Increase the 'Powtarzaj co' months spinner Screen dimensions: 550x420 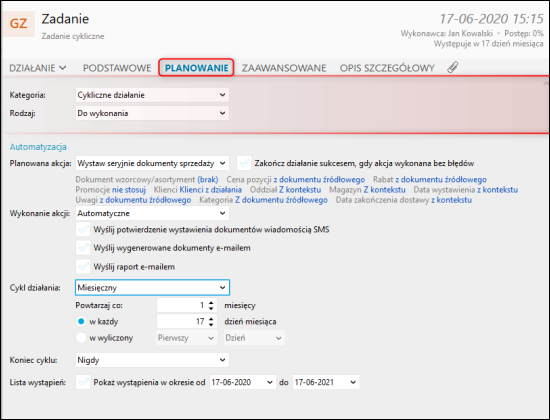point(211,302)
